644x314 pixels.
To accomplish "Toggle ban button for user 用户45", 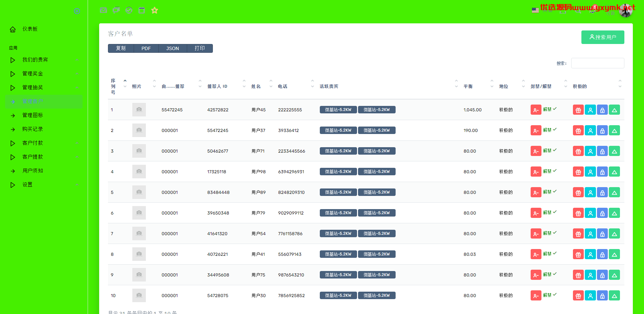I will tap(536, 110).
